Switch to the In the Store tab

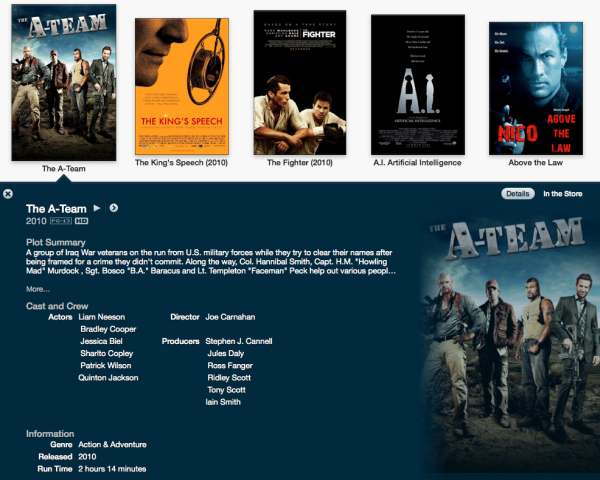562,194
